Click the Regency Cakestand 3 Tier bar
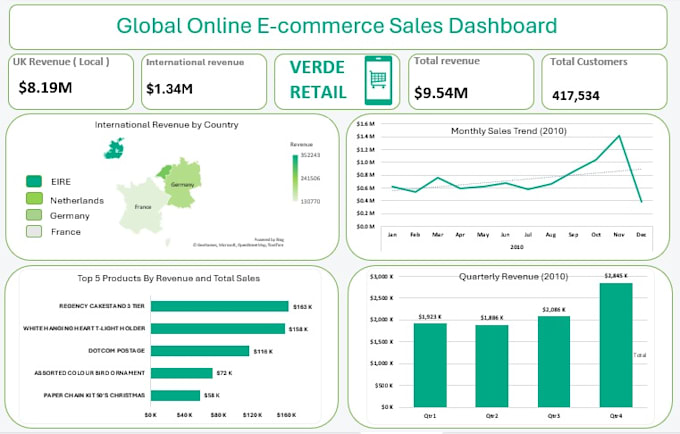680x434 pixels. 219,306
